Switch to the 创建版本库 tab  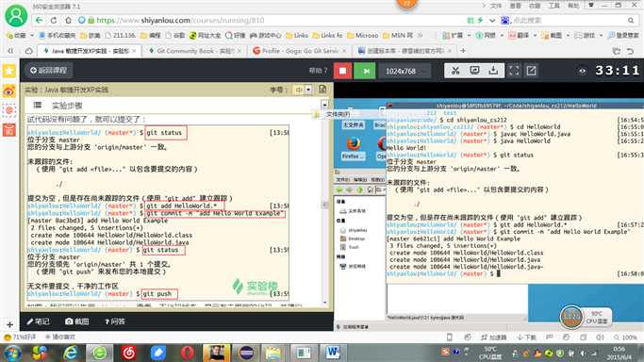405,51
